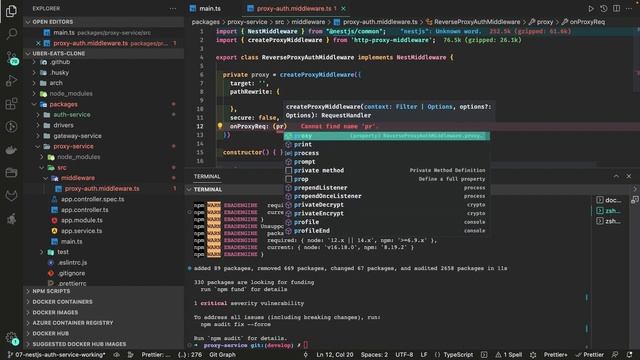Select the first zsh terminal instance
Screen dimensions: 640x360
tap(609, 211)
